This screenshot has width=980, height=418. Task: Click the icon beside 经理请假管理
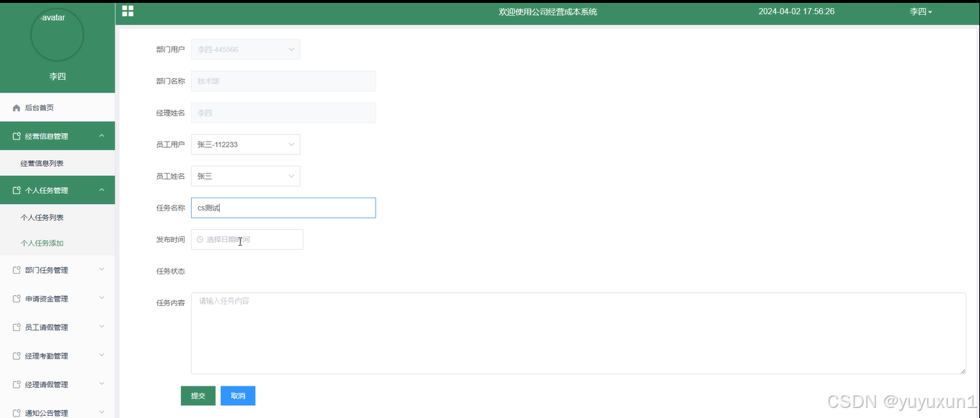coord(17,385)
